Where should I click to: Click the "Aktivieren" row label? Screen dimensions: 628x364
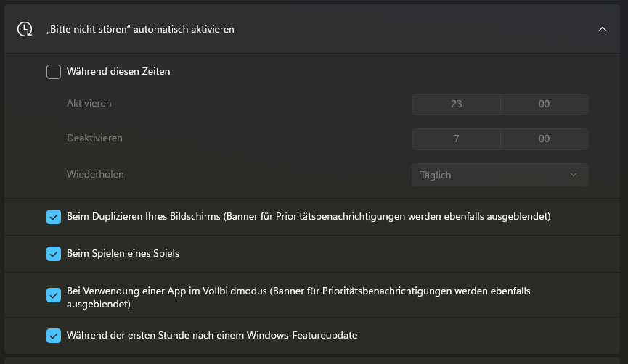[89, 104]
